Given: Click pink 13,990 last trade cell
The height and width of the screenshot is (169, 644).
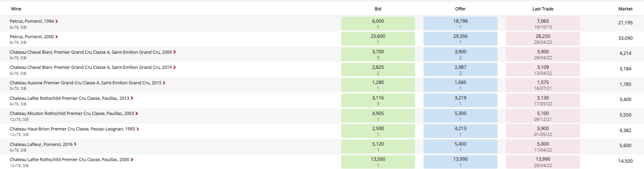Looking at the screenshot, I should click(543, 162).
